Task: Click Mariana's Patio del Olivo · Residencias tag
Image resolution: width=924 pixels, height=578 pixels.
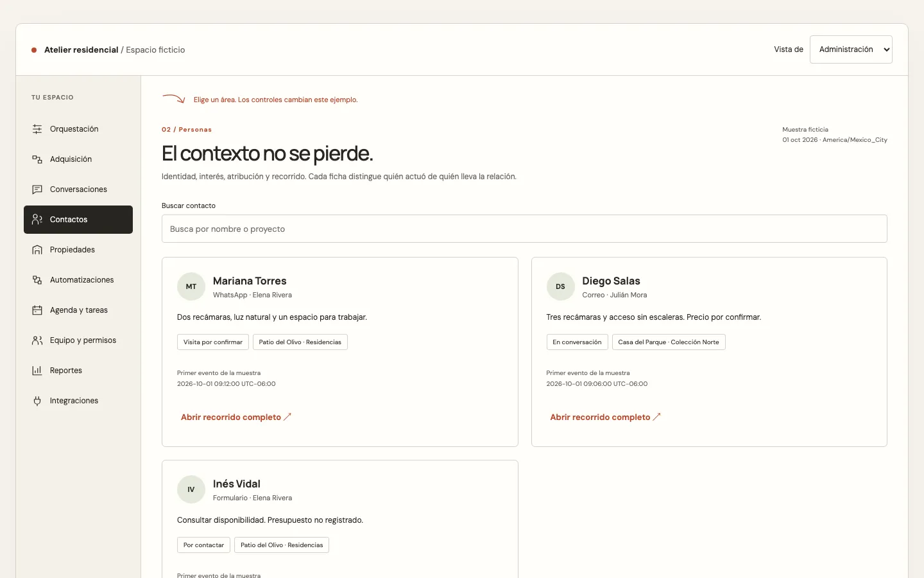Action: pos(300,342)
